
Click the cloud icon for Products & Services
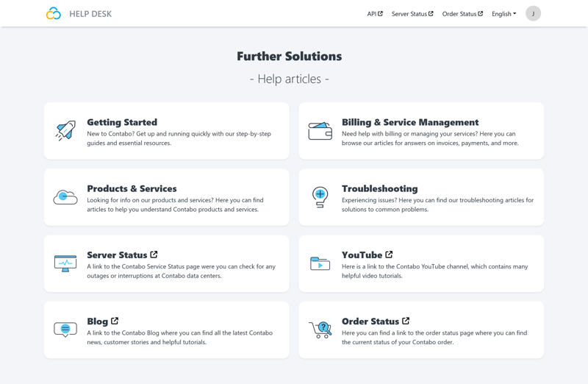(65, 197)
